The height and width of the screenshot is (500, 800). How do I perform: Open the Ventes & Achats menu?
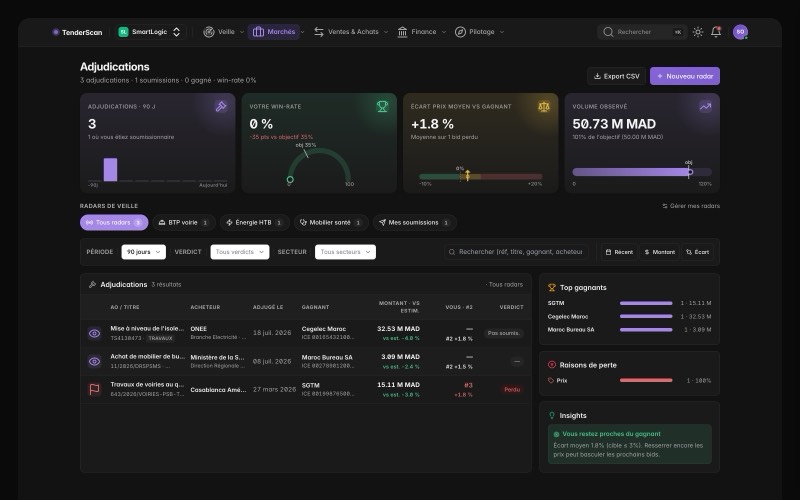pyautogui.click(x=351, y=32)
